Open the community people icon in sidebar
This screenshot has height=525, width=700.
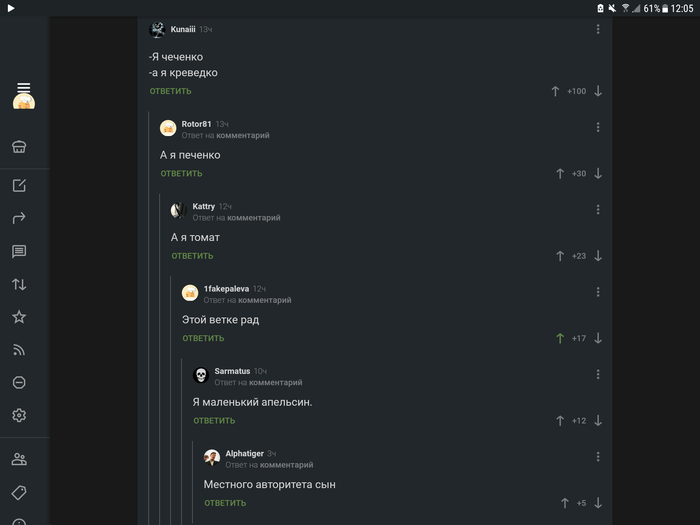pyautogui.click(x=19, y=459)
